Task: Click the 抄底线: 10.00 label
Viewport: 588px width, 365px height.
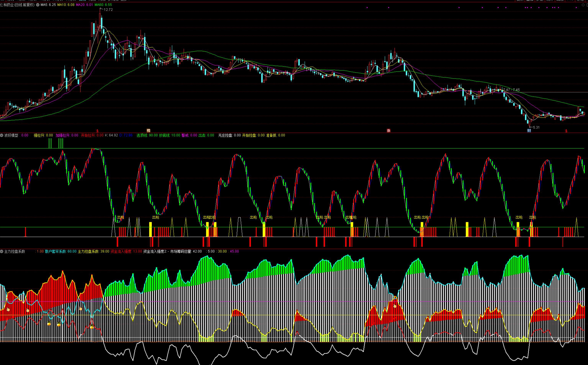Action: 170,135
